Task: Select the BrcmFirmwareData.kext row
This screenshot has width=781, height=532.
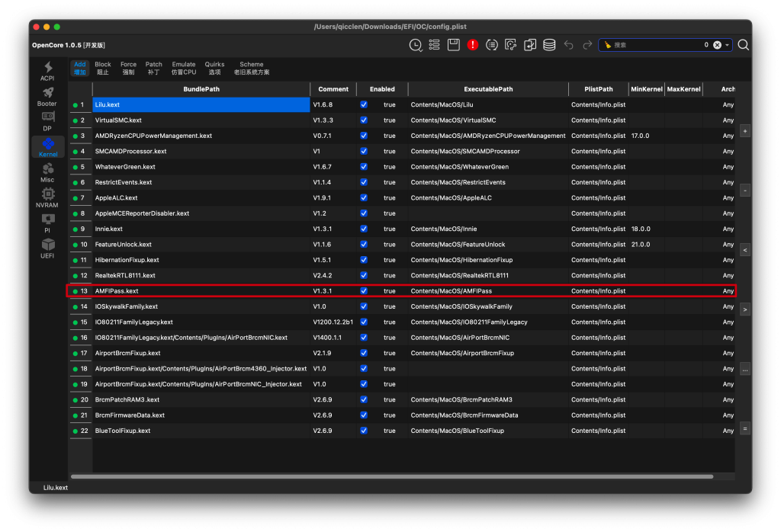Action: (401, 415)
